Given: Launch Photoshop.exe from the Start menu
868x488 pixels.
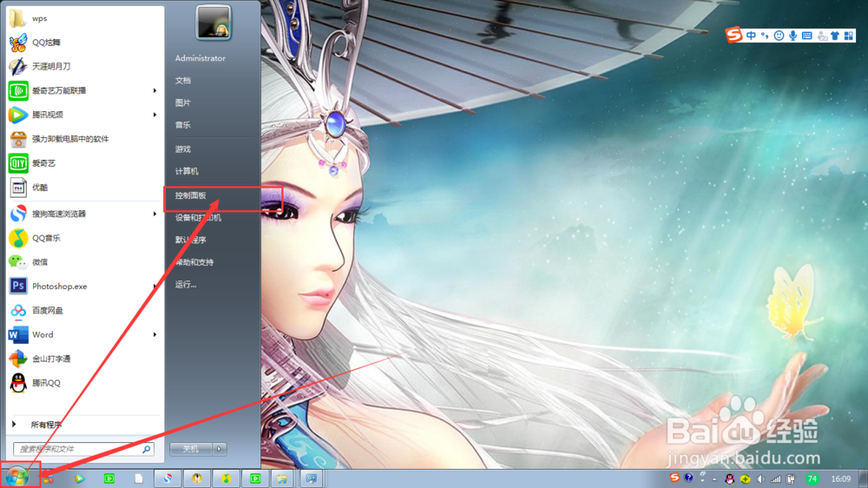Looking at the screenshot, I should [x=84, y=287].
